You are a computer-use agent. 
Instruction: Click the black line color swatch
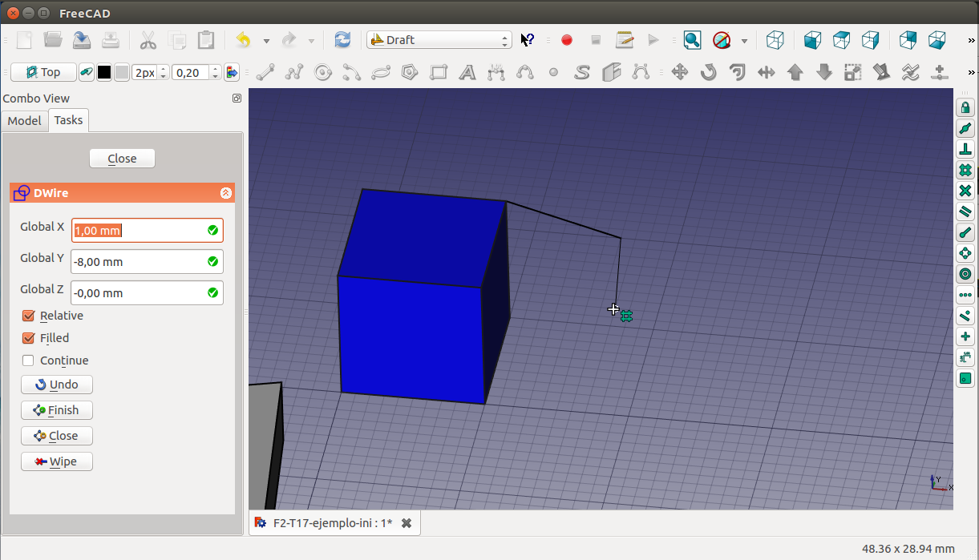click(x=104, y=73)
